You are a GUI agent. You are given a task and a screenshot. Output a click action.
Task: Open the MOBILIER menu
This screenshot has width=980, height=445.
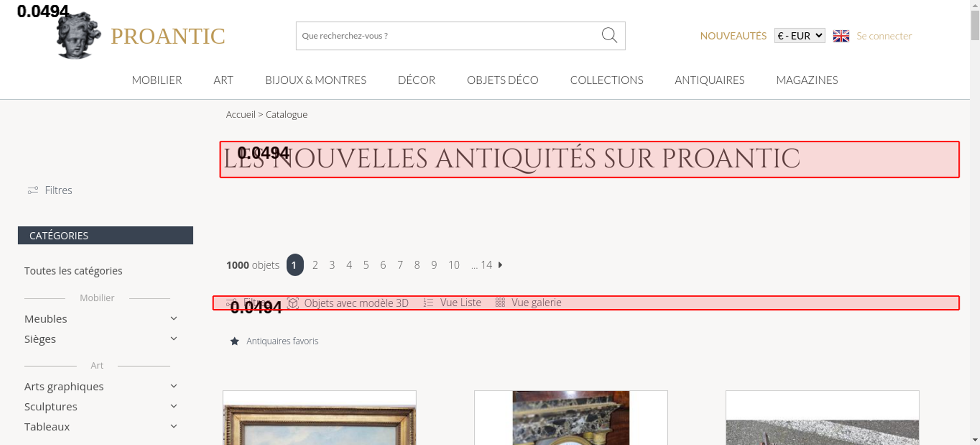(x=157, y=80)
